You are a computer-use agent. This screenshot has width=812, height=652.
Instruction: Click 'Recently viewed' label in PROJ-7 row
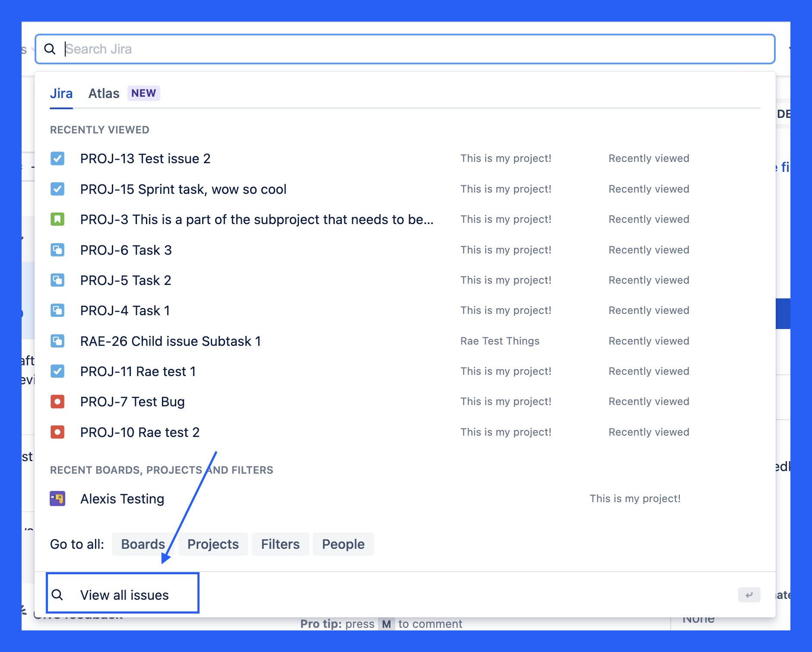point(649,402)
